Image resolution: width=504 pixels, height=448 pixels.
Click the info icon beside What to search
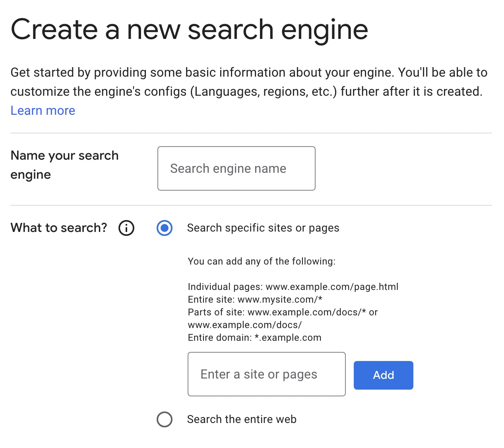(126, 228)
